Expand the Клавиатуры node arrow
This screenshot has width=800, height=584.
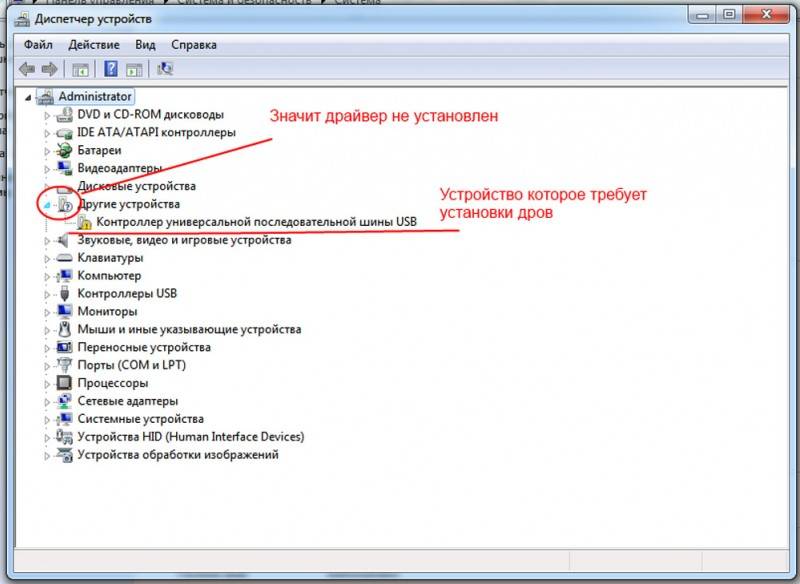tap(47, 259)
